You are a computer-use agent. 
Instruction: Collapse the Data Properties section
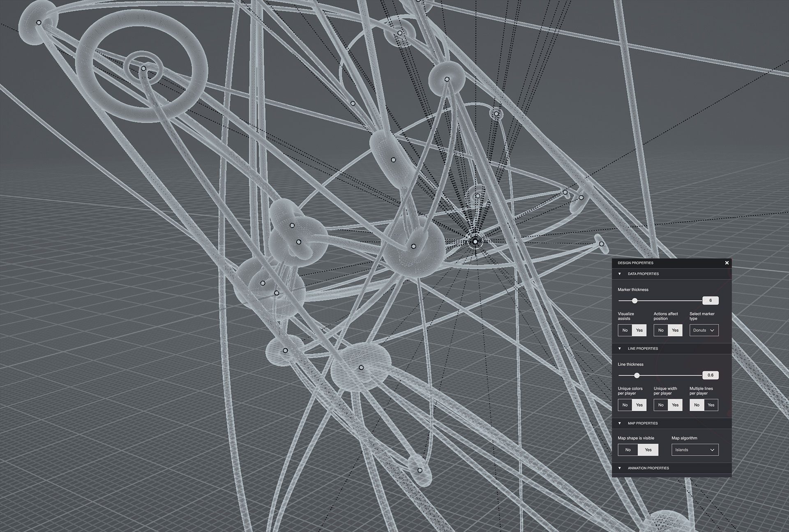coord(619,274)
